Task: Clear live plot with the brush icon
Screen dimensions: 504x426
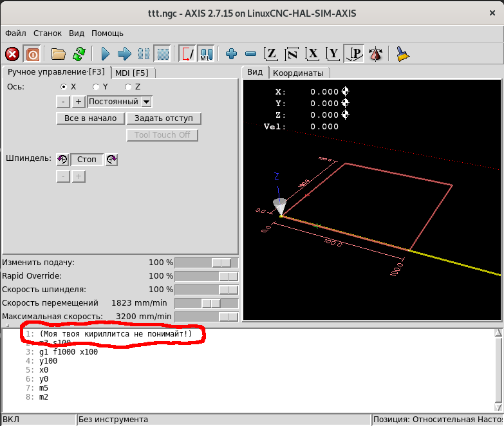Action: click(402, 53)
